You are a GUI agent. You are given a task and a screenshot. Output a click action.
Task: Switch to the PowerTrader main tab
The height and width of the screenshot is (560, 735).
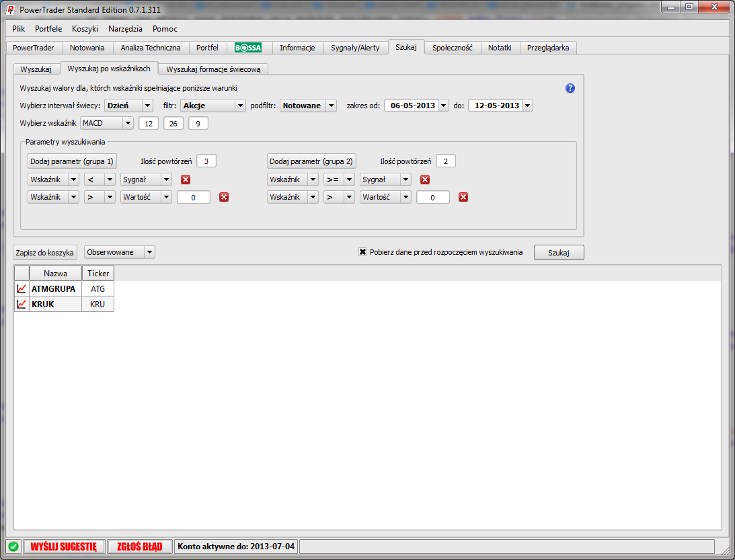tap(34, 48)
